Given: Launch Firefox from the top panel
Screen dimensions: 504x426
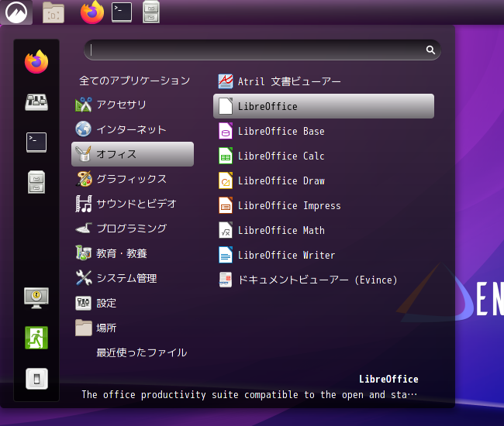Looking at the screenshot, I should click(x=92, y=12).
